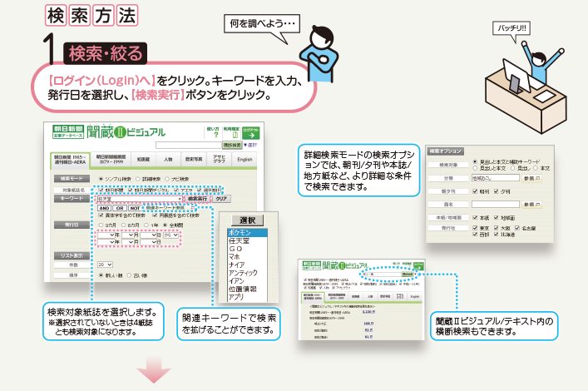Viewport: 588px width, 391px height.
Task: Open the 件数 dropdown showing 20
Action: tap(105, 265)
